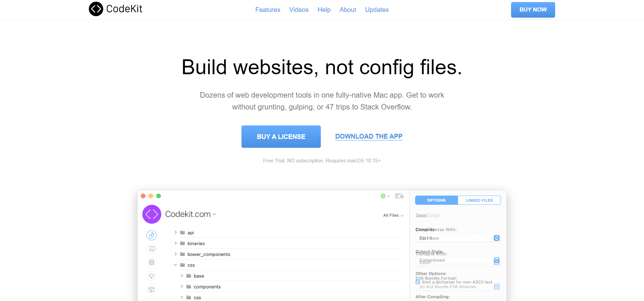The image size is (644, 301).
Task: Expand the binaries folder
Action: 175,243
